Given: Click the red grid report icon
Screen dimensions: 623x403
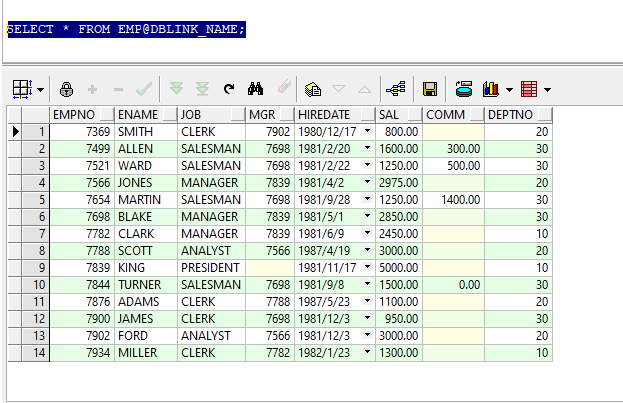Looking at the screenshot, I should (x=529, y=89).
